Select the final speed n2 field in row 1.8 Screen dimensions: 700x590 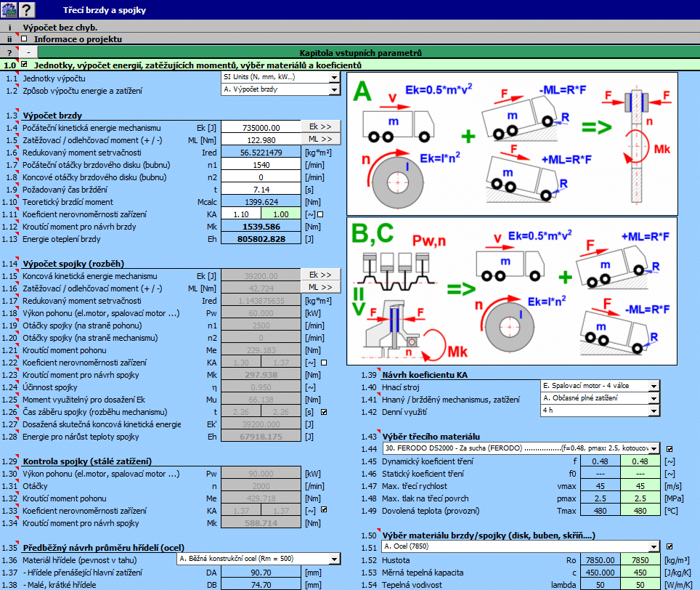click(261, 177)
